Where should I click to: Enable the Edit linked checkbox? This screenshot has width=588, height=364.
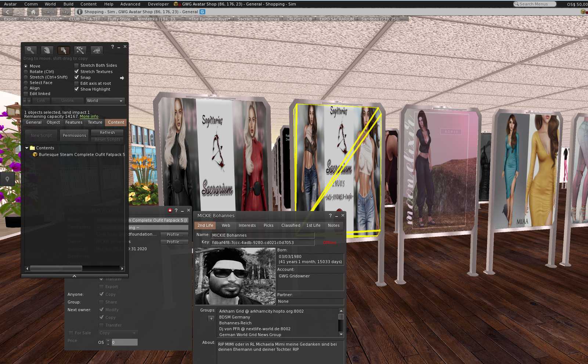point(26,94)
